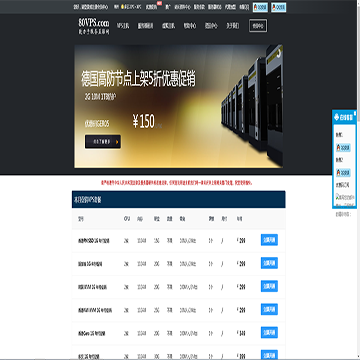The width and height of the screenshot is (360, 360).
Task: Click the white outlined button in navigation bar
Action: (x=258, y=26)
